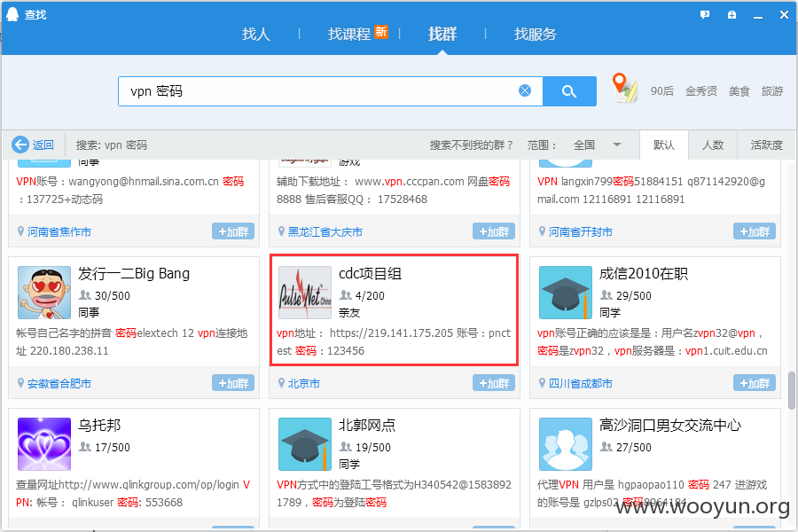Viewport: 798px width, 532px height.
Task: Click group name 发行一二Big Bang
Action: point(134,273)
